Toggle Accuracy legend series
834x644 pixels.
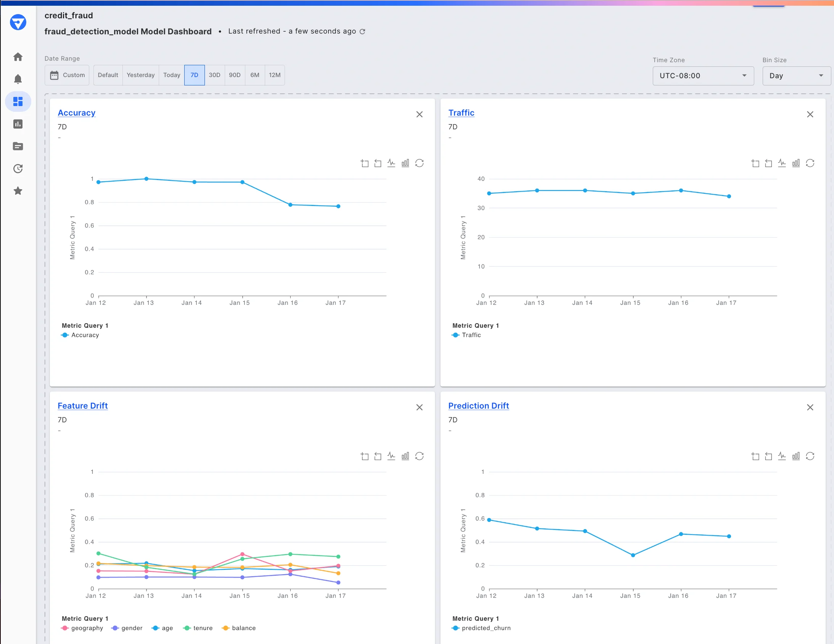80,335
